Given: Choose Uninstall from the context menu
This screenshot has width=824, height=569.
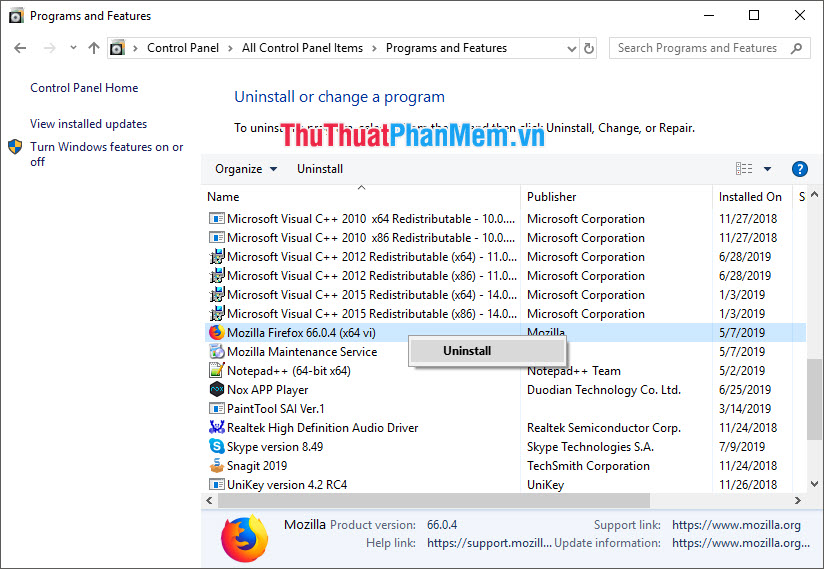Looking at the screenshot, I should (x=487, y=351).
